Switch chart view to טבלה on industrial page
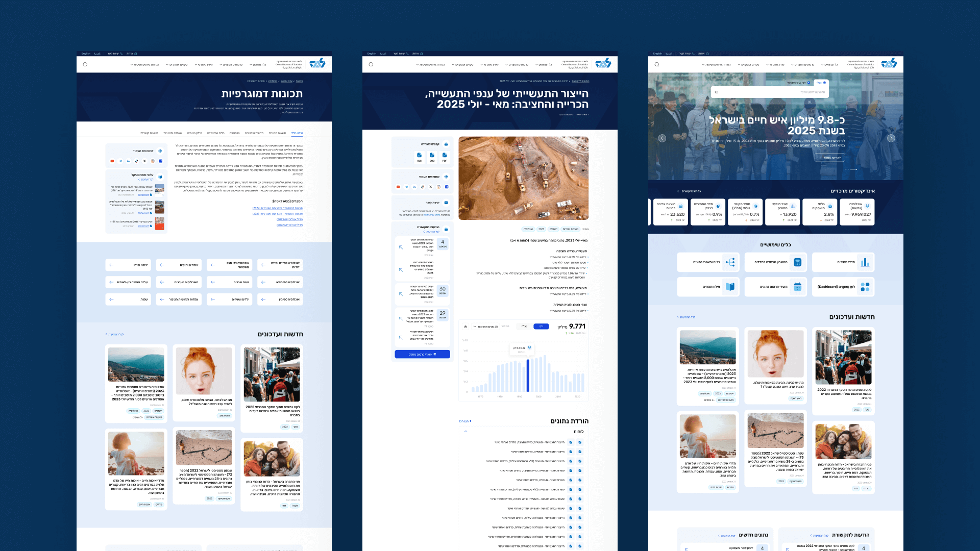980x551 pixels. [524, 327]
